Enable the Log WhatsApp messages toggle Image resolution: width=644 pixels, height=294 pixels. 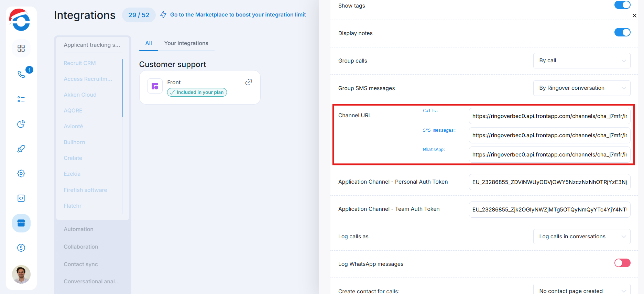point(622,263)
